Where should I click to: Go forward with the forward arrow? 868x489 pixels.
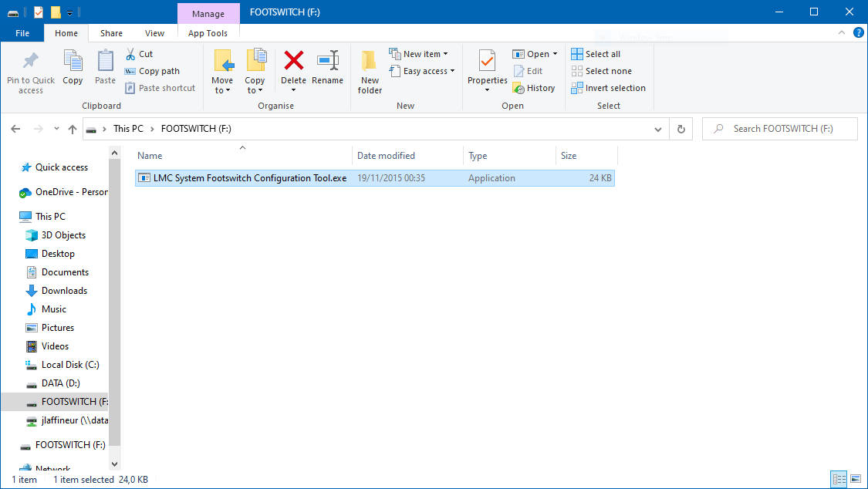pyautogui.click(x=39, y=129)
